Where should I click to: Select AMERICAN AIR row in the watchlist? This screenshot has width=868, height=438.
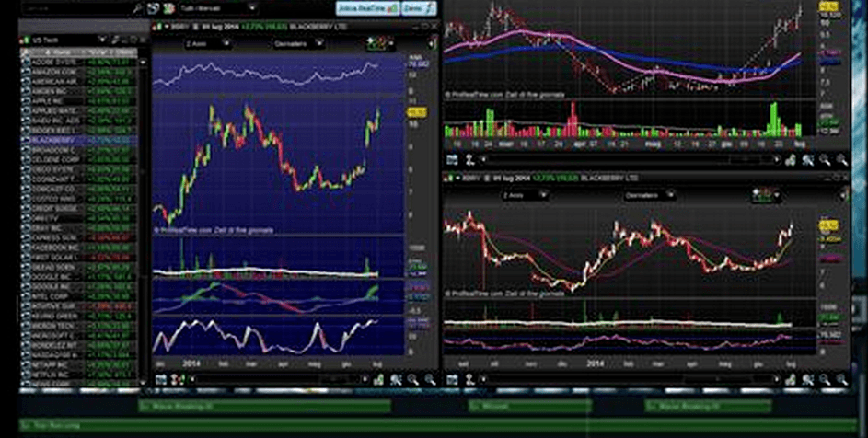(80, 81)
